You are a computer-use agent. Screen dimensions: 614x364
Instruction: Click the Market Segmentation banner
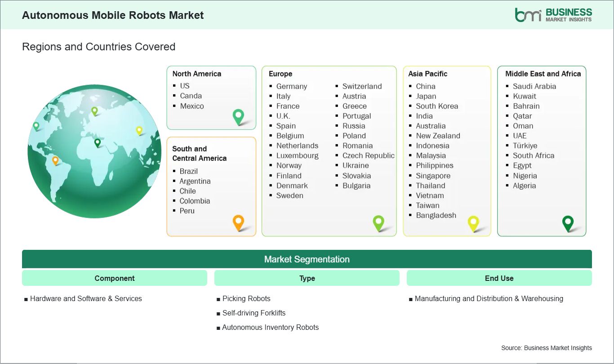tap(307, 259)
